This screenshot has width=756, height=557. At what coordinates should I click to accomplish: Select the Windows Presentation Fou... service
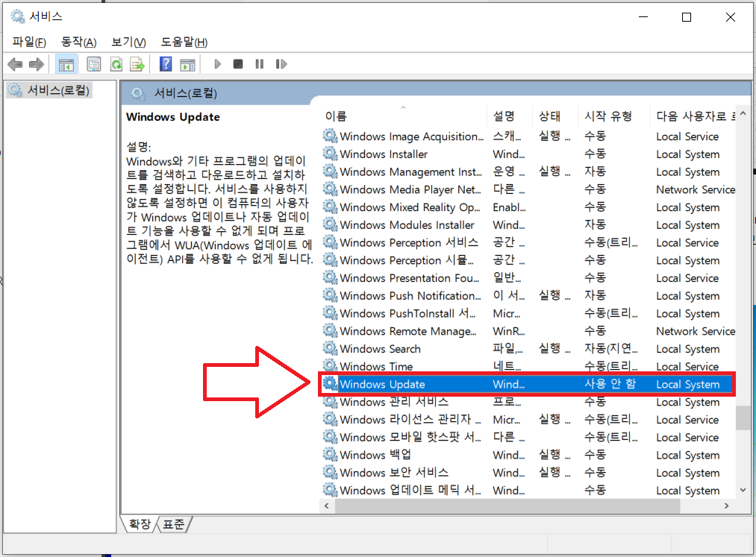point(528,278)
